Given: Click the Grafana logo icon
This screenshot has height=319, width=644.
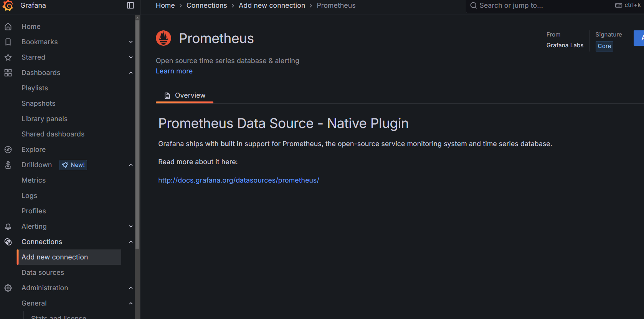Looking at the screenshot, I should pos(8,5).
